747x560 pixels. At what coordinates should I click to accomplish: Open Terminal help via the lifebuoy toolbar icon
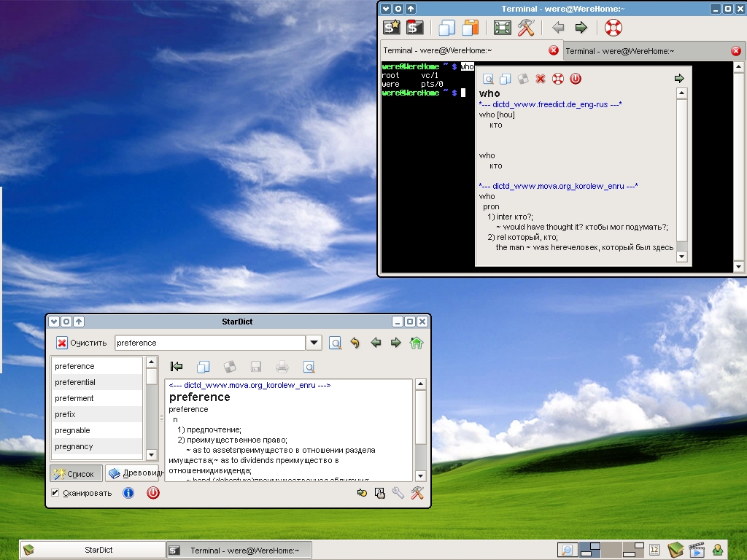click(x=613, y=28)
